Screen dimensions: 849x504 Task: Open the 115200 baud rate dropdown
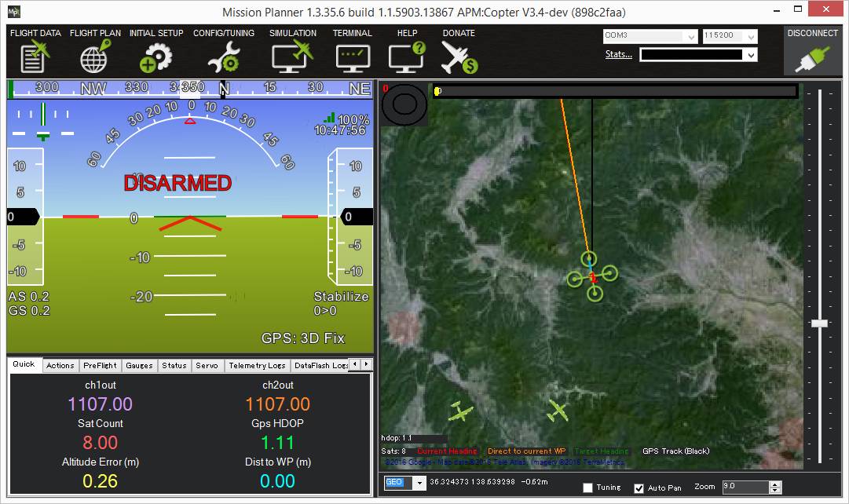(x=752, y=35)
